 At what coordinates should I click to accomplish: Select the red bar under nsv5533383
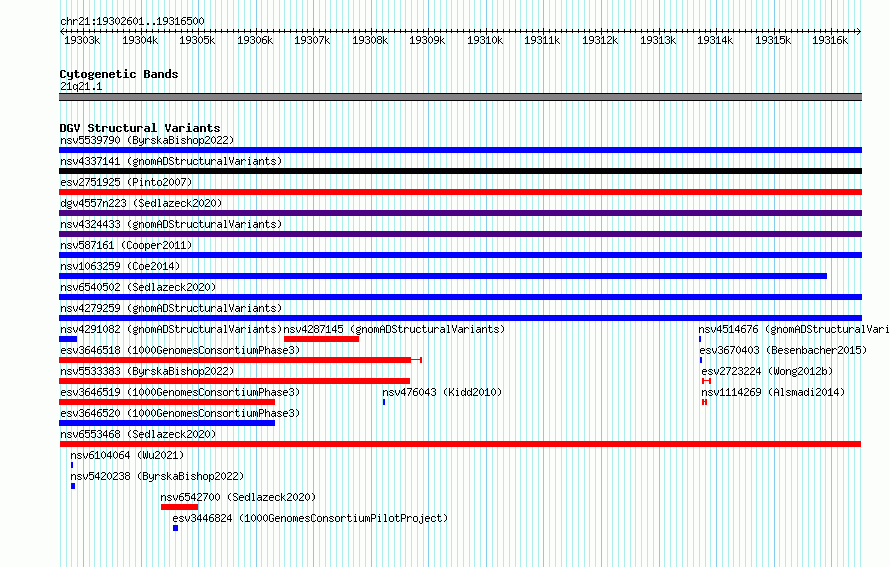pyautogui.click(x=234, y=381)
